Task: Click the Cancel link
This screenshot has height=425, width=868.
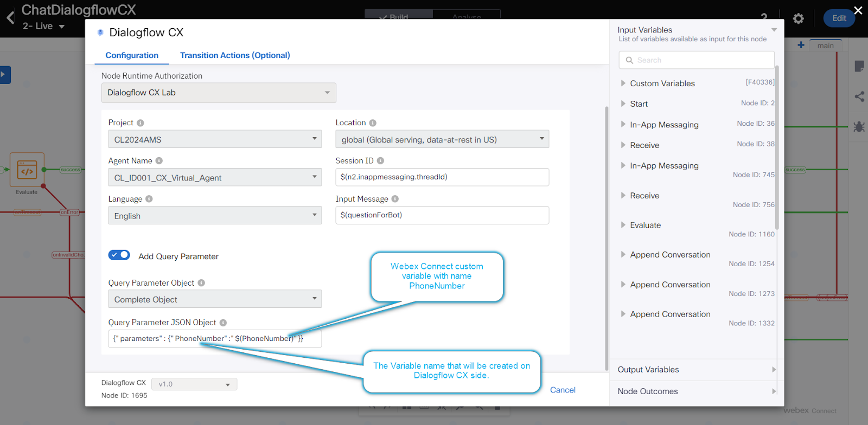Action: coord(563,390)
